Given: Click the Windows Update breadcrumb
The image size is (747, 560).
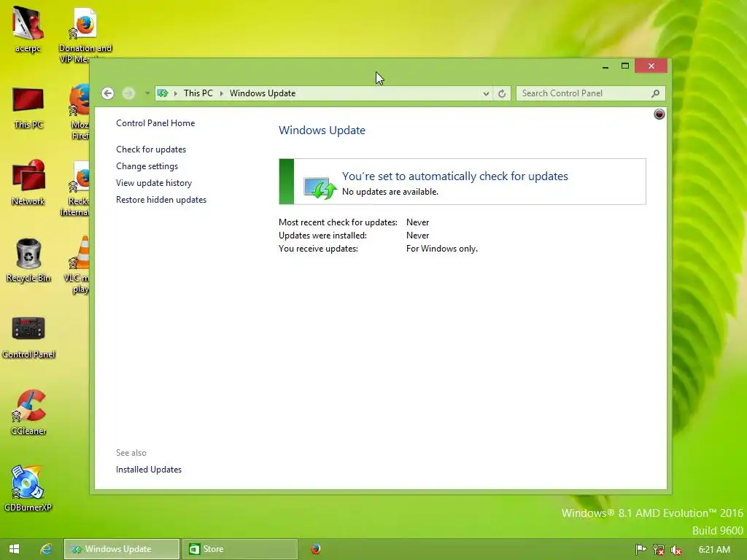Looking at the screenshot, I should pos(263,93).
